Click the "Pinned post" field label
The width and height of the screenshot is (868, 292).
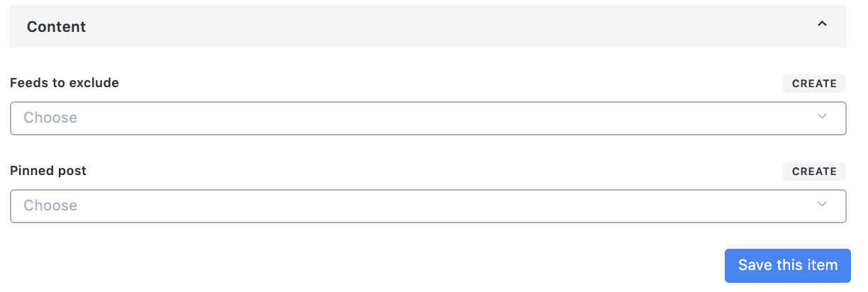click(x=48, y=171)
